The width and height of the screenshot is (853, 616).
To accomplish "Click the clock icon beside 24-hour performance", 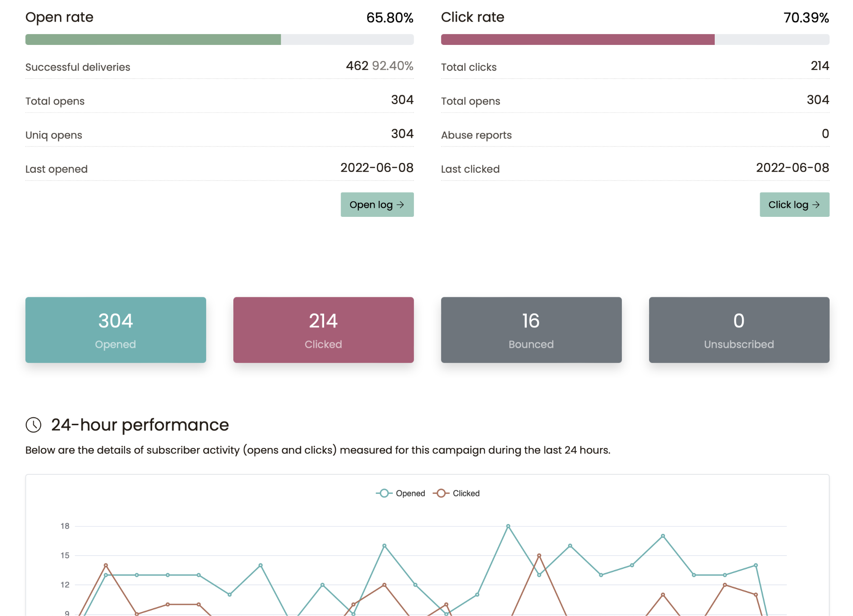I will pos(33,425).
